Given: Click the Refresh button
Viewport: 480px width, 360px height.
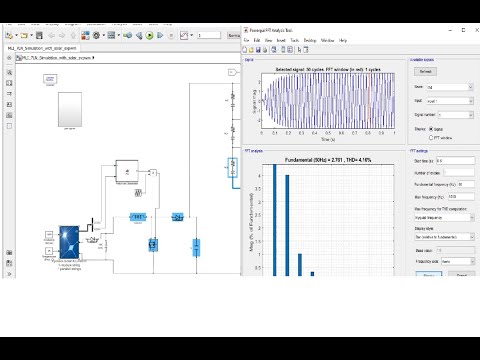Looking at the screenshot, I should [x=425, y=72].
